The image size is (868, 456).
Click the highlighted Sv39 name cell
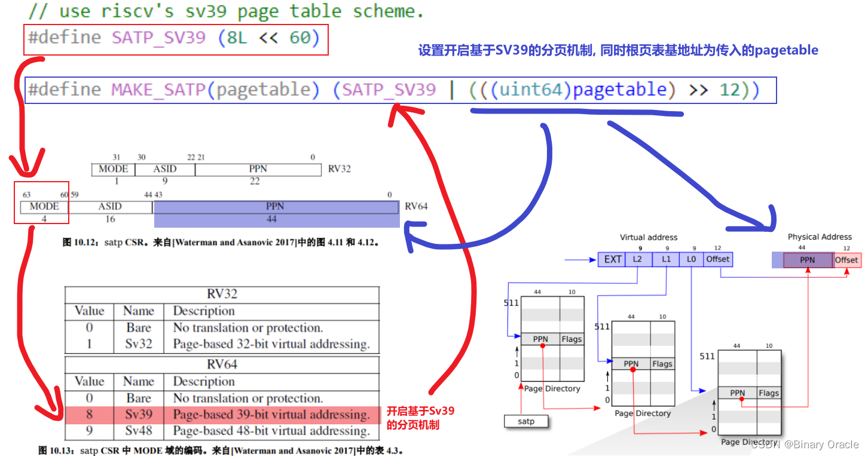(x=139, y=415)
